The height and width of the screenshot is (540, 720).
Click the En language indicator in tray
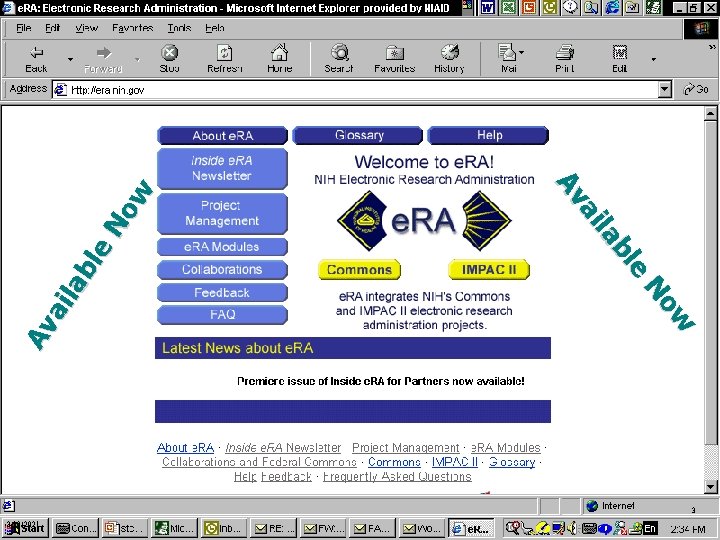point(649,528)
